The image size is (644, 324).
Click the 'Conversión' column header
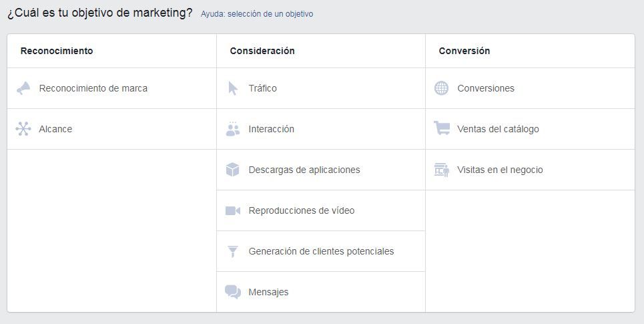pyautogui.click(x=464, y=51)
